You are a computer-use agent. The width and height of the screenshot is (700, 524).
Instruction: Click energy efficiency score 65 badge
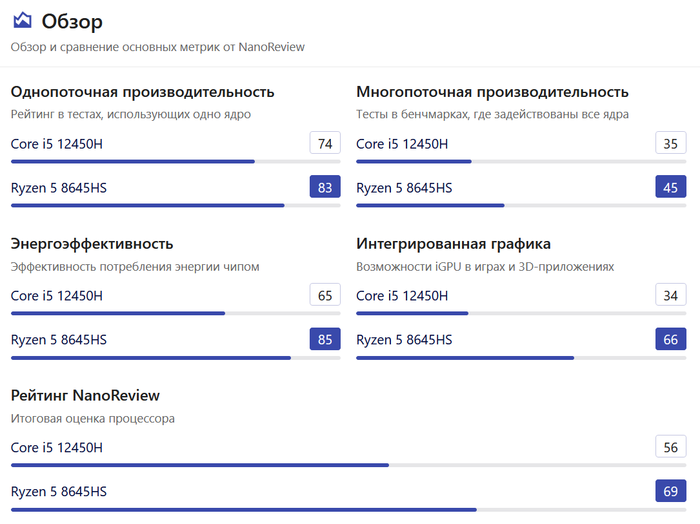click(x=325, y=296)
